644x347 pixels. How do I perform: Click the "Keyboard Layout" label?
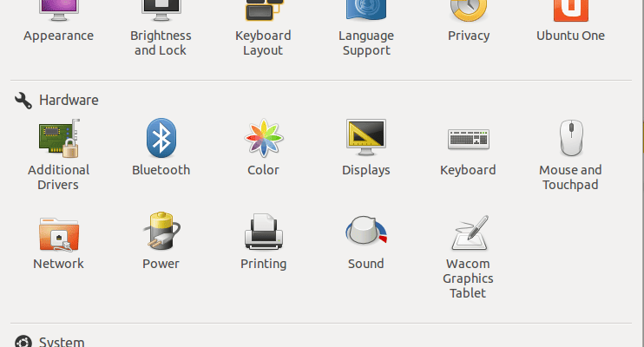263,43
